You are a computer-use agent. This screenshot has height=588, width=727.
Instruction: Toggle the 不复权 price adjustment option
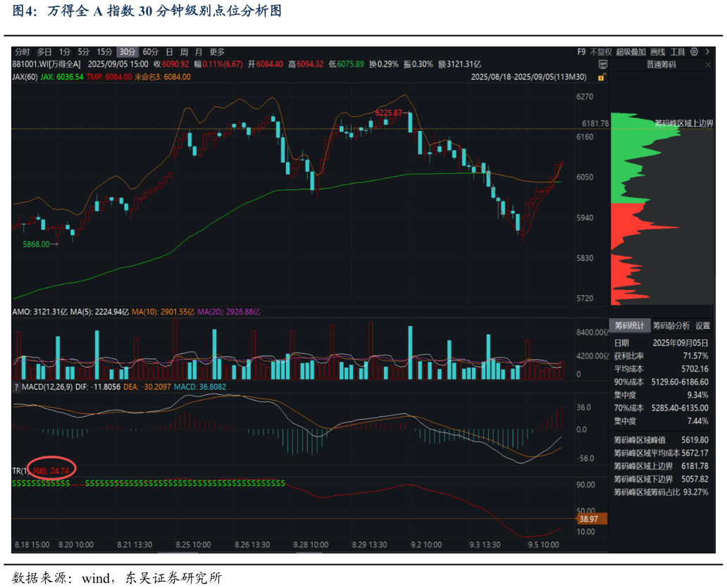(601, 51)
